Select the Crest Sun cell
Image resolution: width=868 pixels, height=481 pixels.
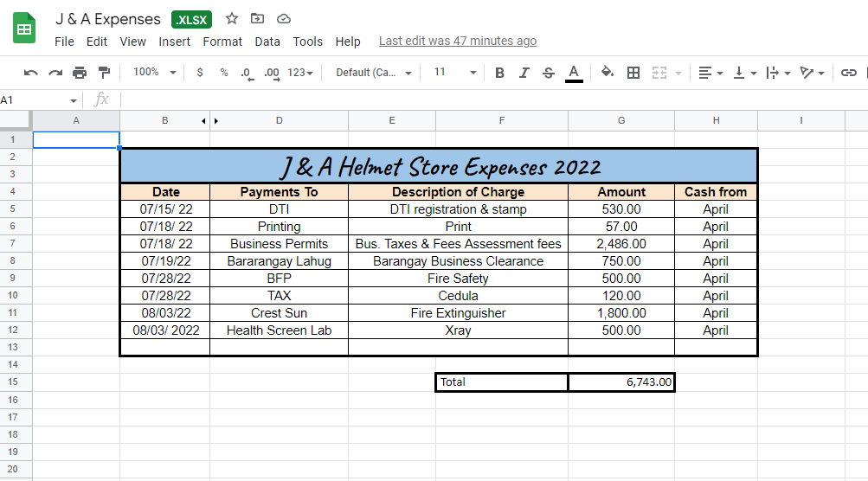click(x=279, y=313)
